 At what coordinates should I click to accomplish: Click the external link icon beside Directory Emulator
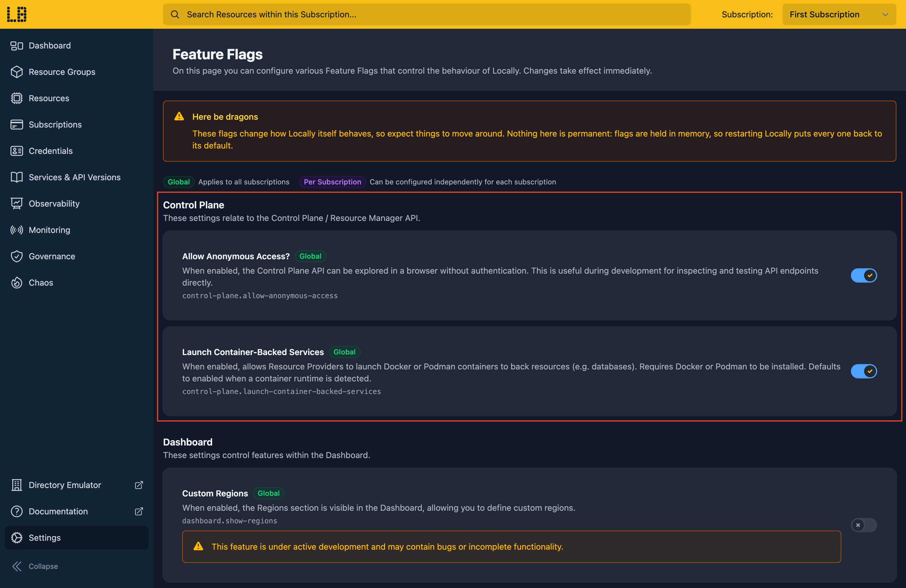click(x=139, y=485)
